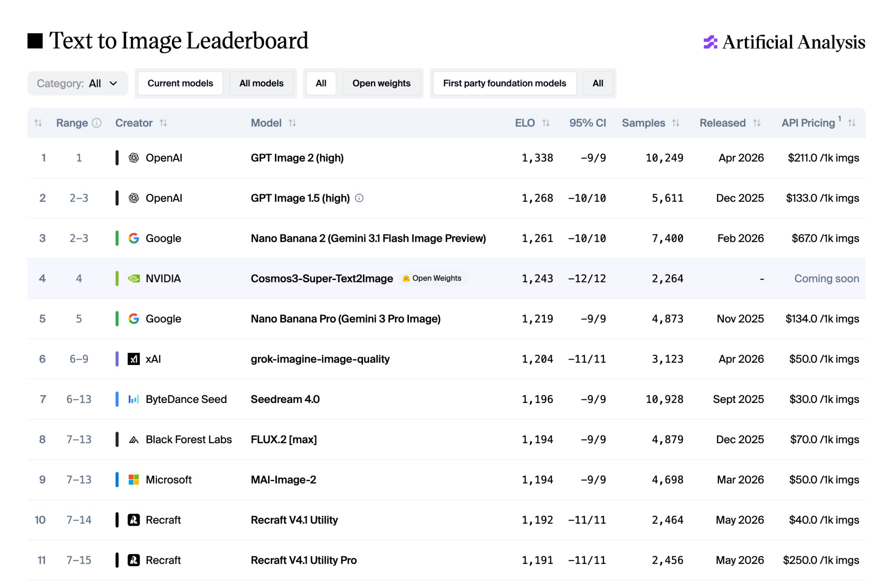The height and width of the screenshot is (588, 893).
Task: Click info icon beside GPT Image 1.5
Action: (x=359, y=198)
